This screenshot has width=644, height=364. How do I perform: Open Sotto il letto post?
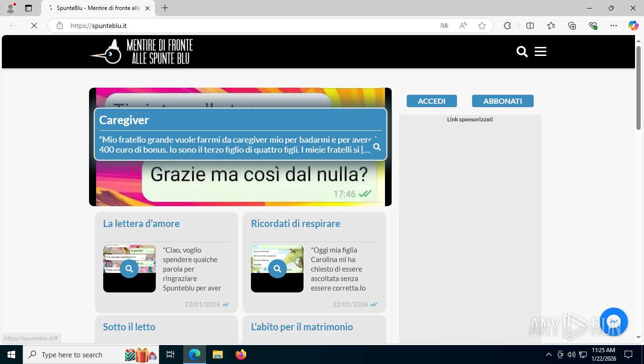[129, 327]
